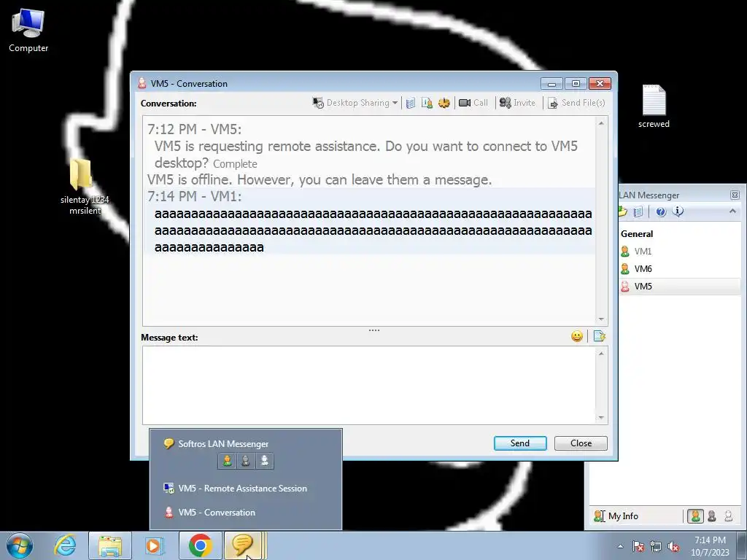Click gray away status button in taskbar preview
747x560 pixels.
coord(246,461)
